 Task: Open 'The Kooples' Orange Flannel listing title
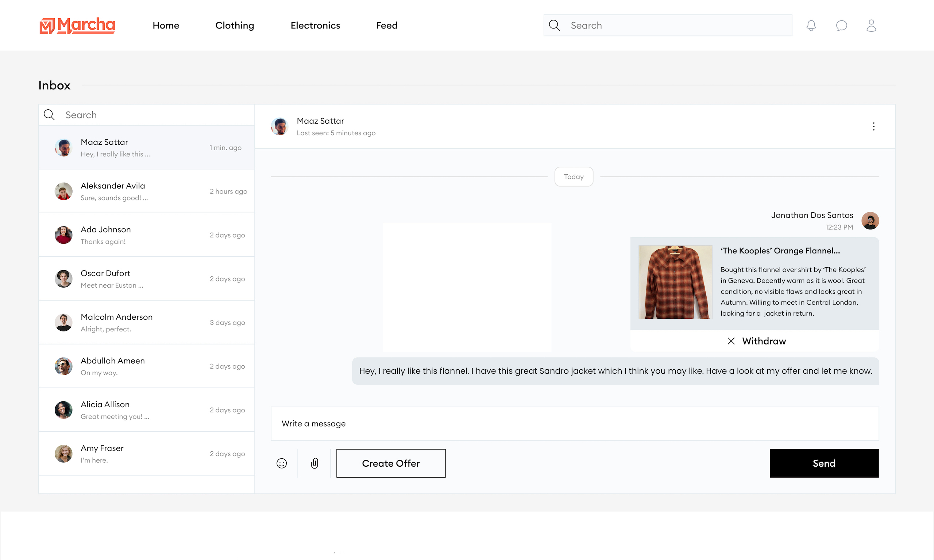tap(780, 250)
